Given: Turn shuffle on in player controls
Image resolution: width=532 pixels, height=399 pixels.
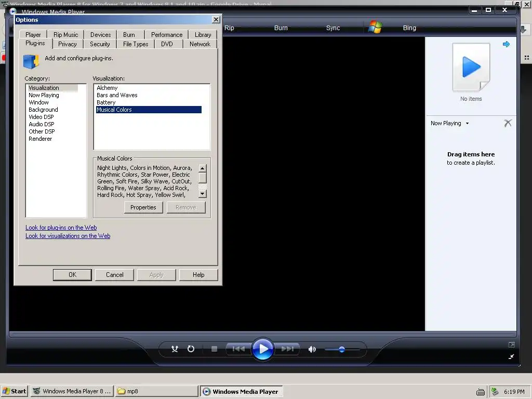Looking at the screenshot, I should 175,349.
